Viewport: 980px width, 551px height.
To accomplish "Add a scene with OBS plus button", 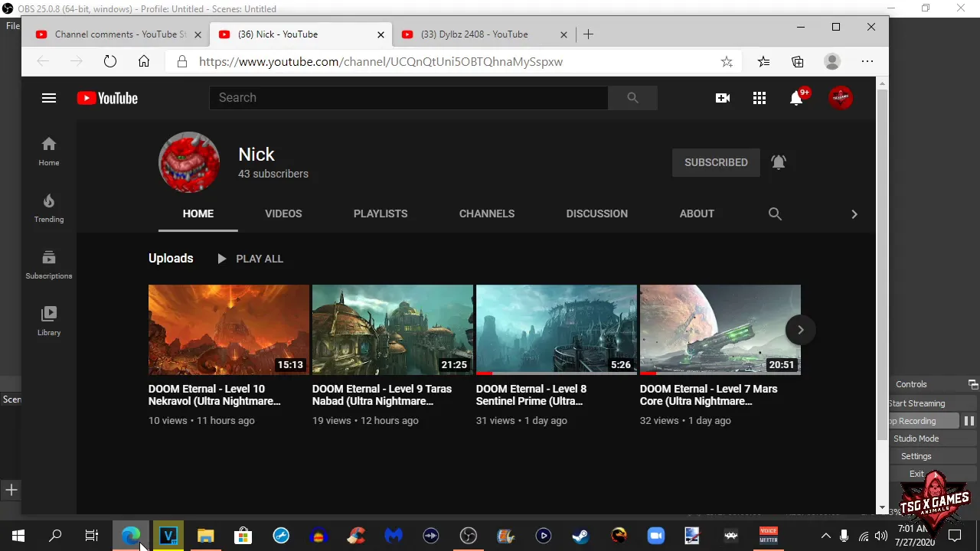I will click(x=11, y=490).
